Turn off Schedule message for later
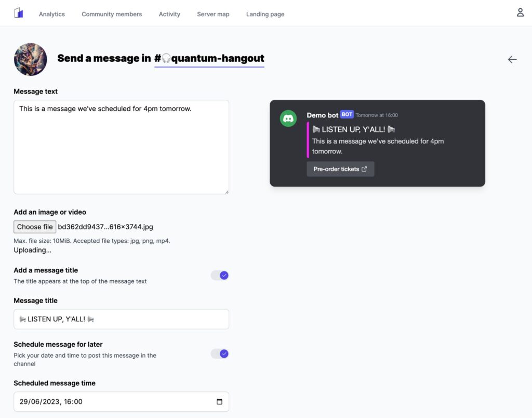Screen dimensions: 532x418 coord(219,354)
